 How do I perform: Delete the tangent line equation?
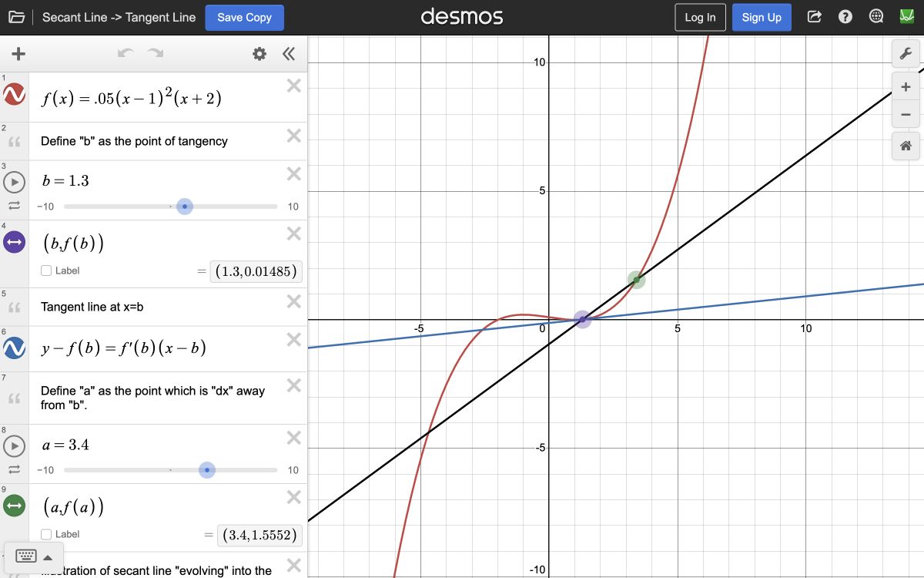click(x=293, y=340)
